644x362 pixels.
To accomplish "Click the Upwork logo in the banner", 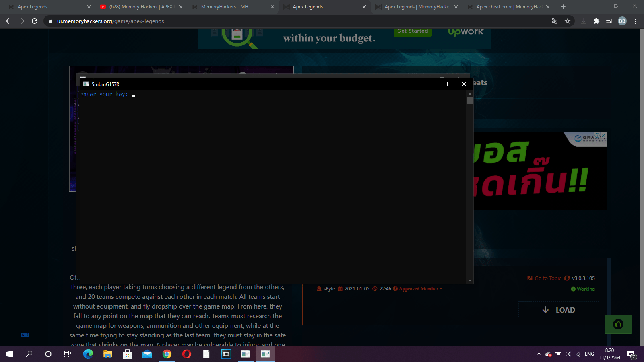I will point(465,31).
